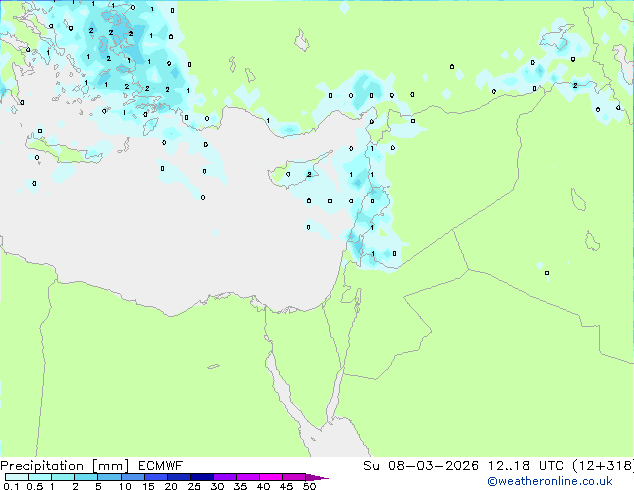The height and width of the screenshot is (490, 634).
Task: Click the 'ECMWF' model label
Action: point(161,466)
